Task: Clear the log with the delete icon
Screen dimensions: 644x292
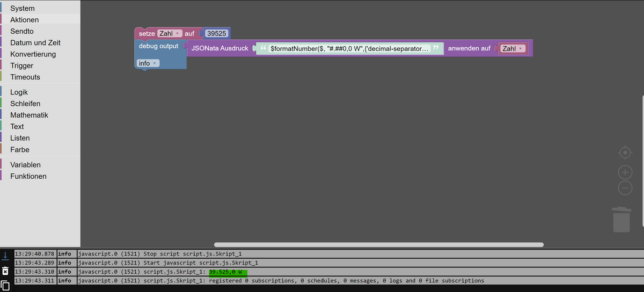Action: (x=5, y=271)
